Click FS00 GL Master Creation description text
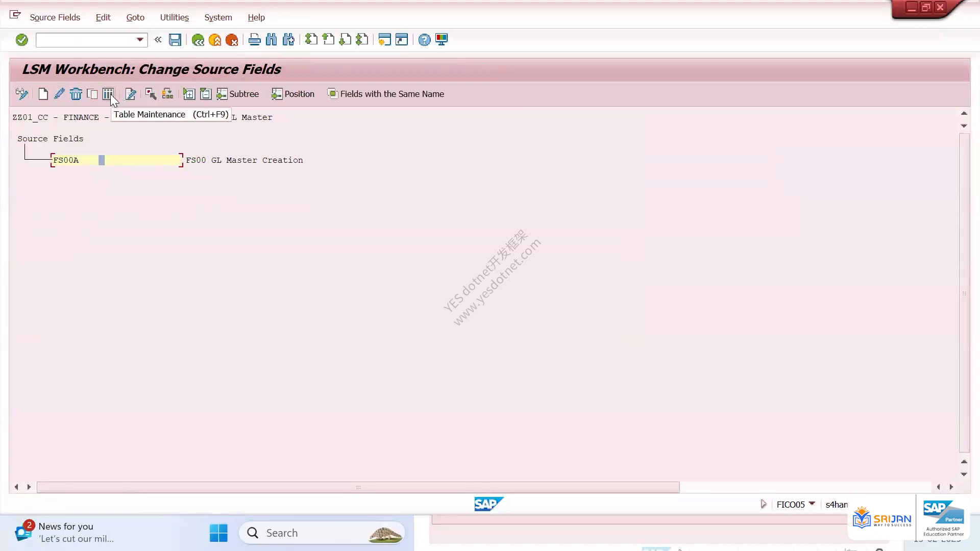The height and width of the screenshot is (551, 980). pyautogui.click(x=244, y=160)
